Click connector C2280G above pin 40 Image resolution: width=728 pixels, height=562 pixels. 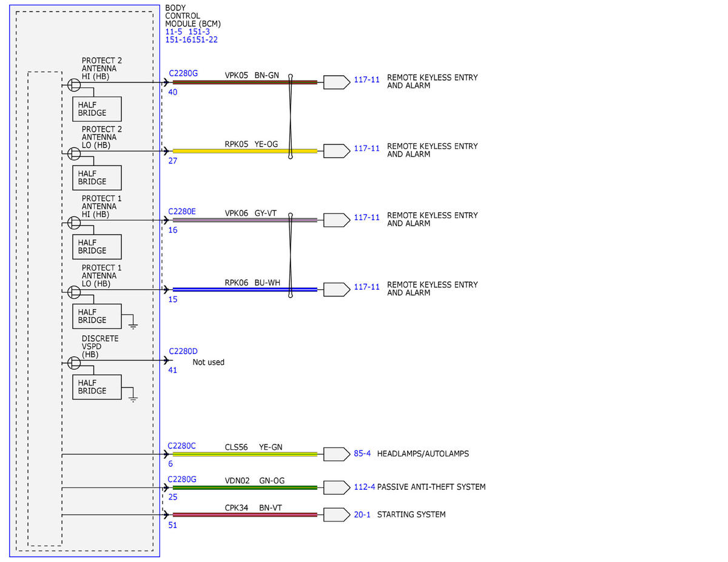tap(183, 73)
